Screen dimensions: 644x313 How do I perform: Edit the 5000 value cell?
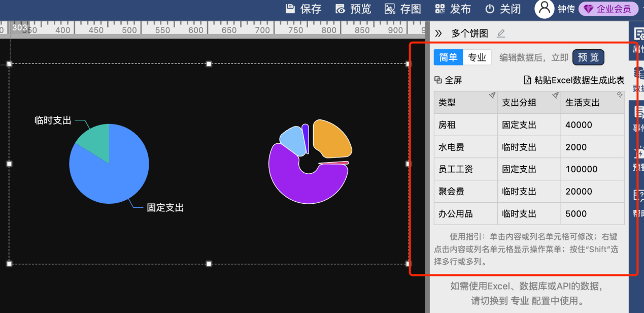[x=592, y=214]
